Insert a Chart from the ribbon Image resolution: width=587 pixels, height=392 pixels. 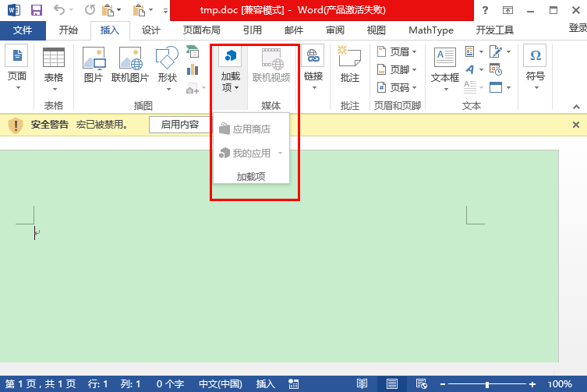(x=193, y=69)
